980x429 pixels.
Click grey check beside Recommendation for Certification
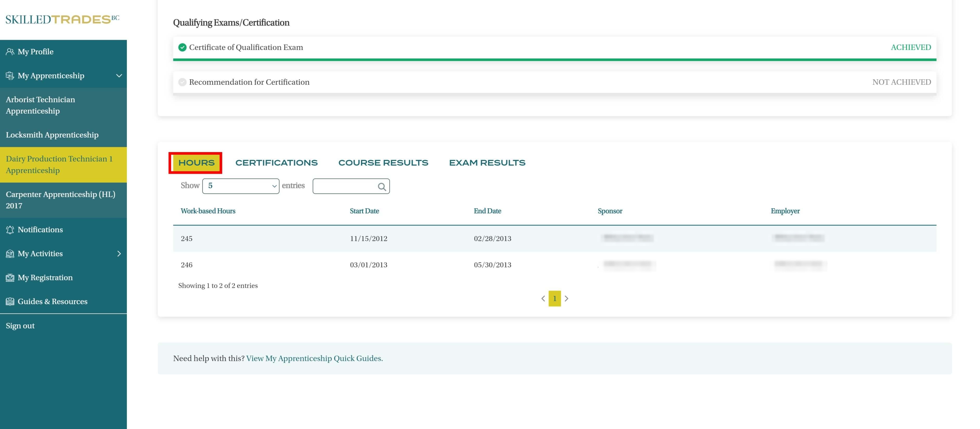(x=182, y=82)
